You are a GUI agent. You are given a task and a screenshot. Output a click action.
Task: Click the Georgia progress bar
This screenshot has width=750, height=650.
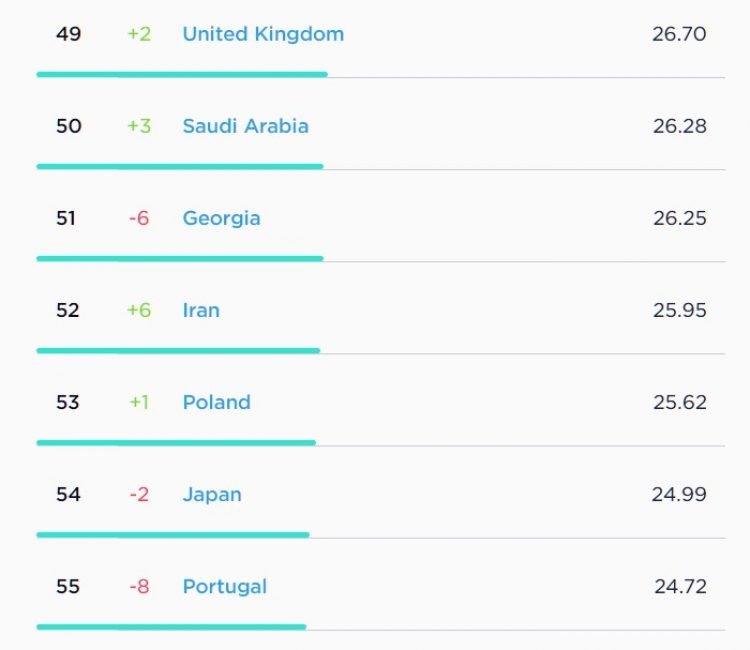coord(180,259)
